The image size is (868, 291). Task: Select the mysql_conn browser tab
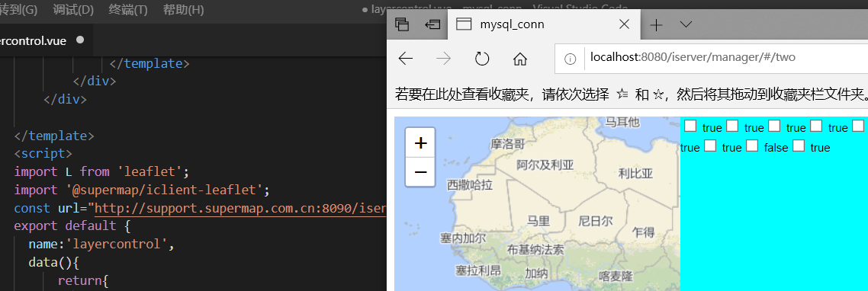point(543,24)
